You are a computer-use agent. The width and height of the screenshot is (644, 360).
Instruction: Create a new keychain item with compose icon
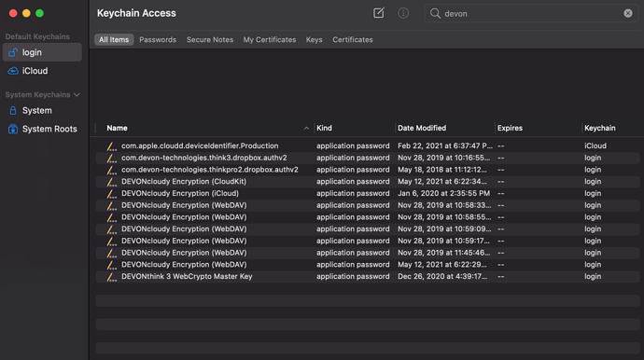[x=379, y=13]
